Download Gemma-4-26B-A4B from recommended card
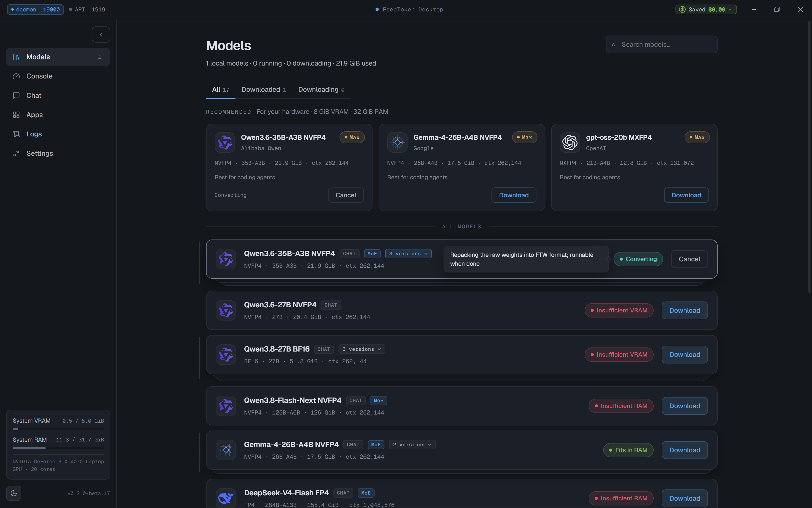This screenshot has width=812, height=508. tap(514, 195)
